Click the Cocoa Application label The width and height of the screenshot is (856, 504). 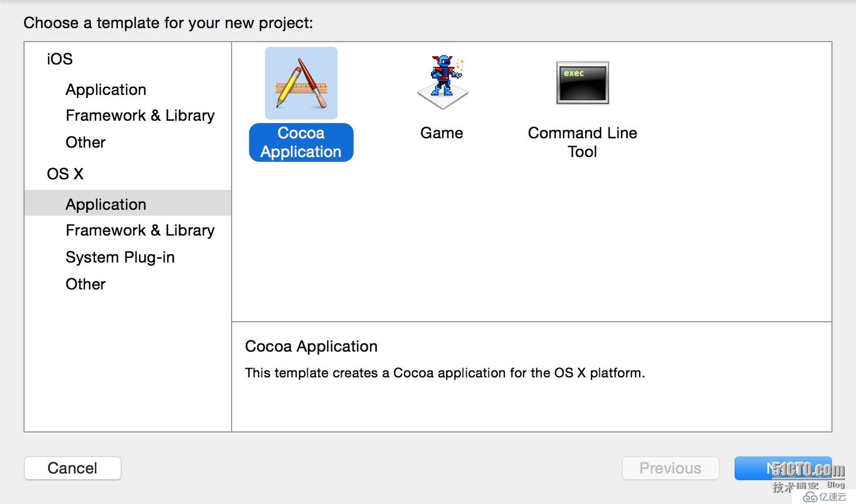(301, 142)
